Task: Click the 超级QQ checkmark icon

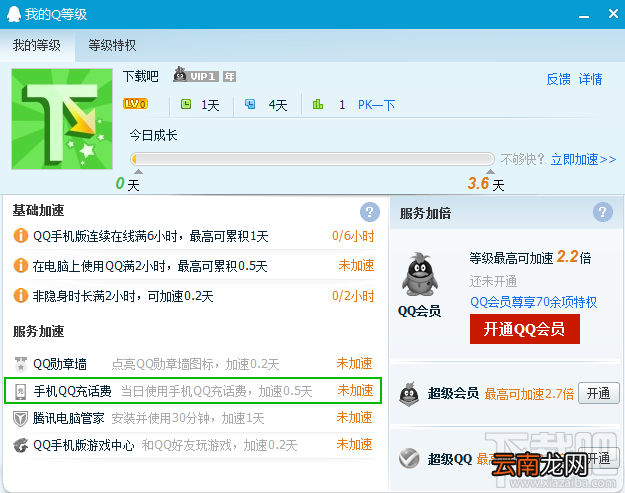Action: (409, 458)
